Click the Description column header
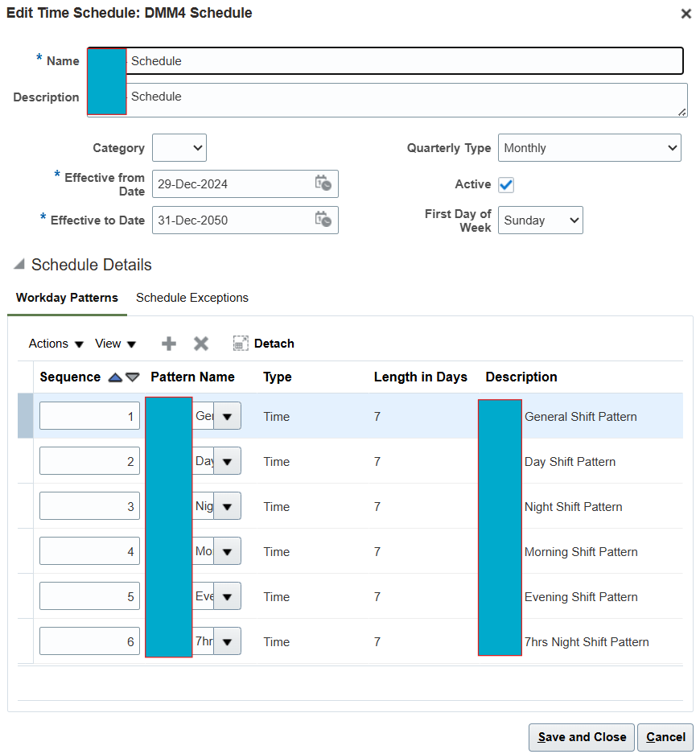This screenshot has width=700, height=754. click(x=521, y=377)
